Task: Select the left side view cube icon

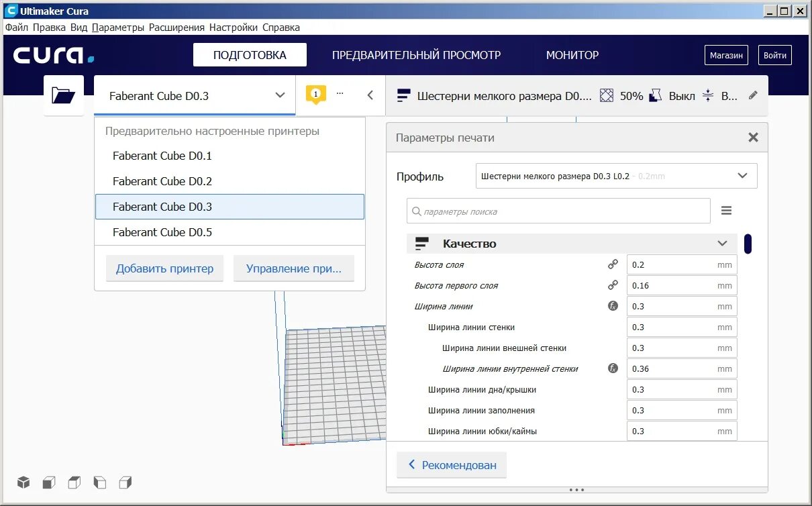Action: (x=99, y=482)
